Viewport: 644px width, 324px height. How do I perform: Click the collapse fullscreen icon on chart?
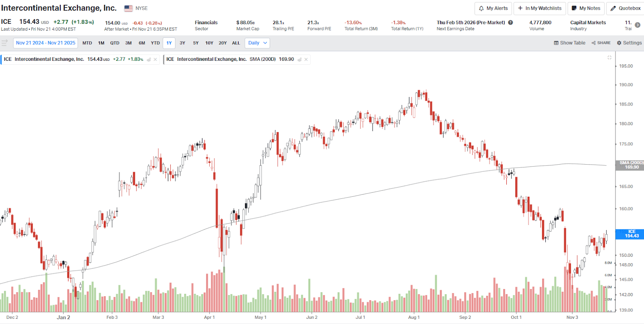[609, 58]
